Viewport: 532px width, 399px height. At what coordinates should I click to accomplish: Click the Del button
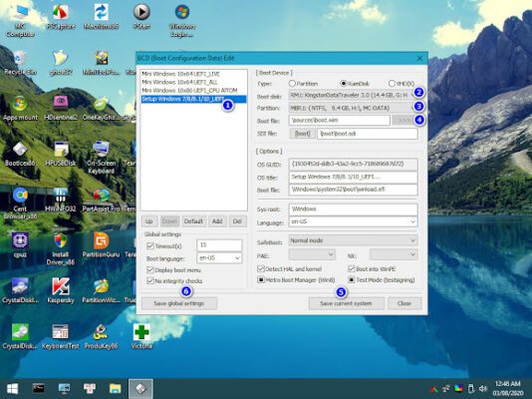[x=237, y=221]
